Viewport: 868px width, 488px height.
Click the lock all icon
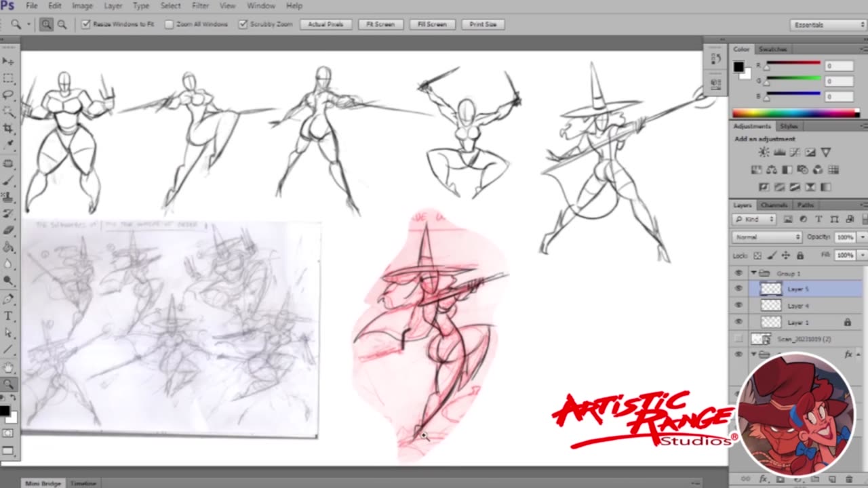[x=800, y=256]
